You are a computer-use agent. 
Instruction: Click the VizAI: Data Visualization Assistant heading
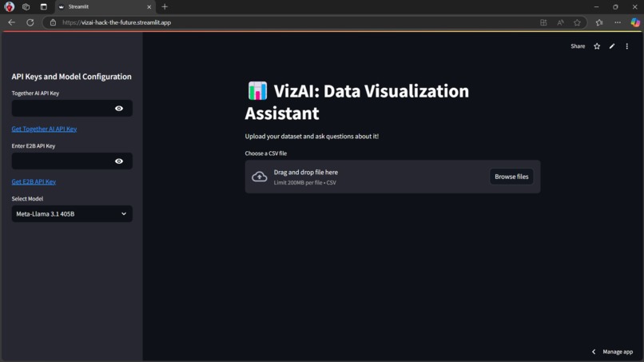point(357,102)
